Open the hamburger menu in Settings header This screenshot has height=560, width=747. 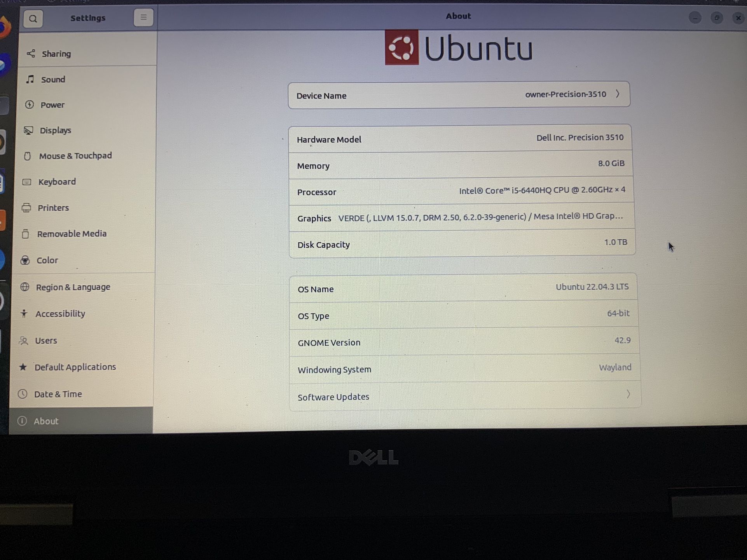point(143,17)
